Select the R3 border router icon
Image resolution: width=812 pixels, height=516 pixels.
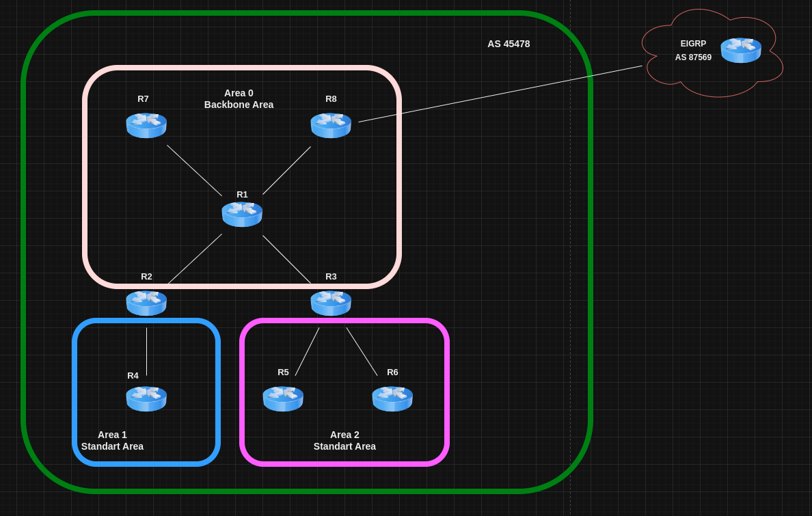coord(331,303)
